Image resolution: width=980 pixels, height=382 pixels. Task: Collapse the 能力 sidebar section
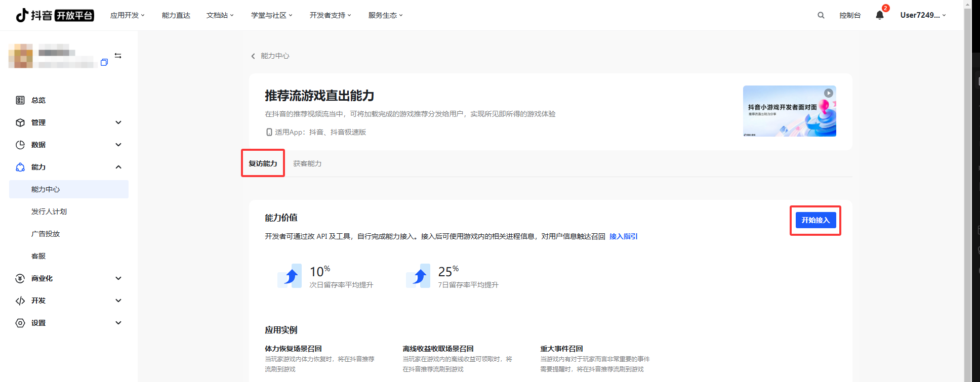click(x=118, y=167)
